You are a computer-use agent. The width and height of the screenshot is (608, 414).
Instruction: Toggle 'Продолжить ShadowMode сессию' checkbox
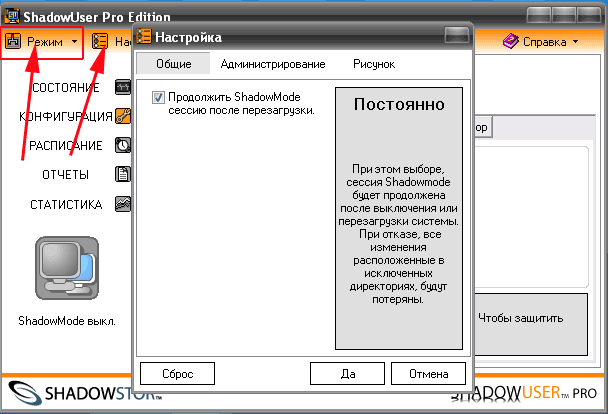[x=158, y=97]
